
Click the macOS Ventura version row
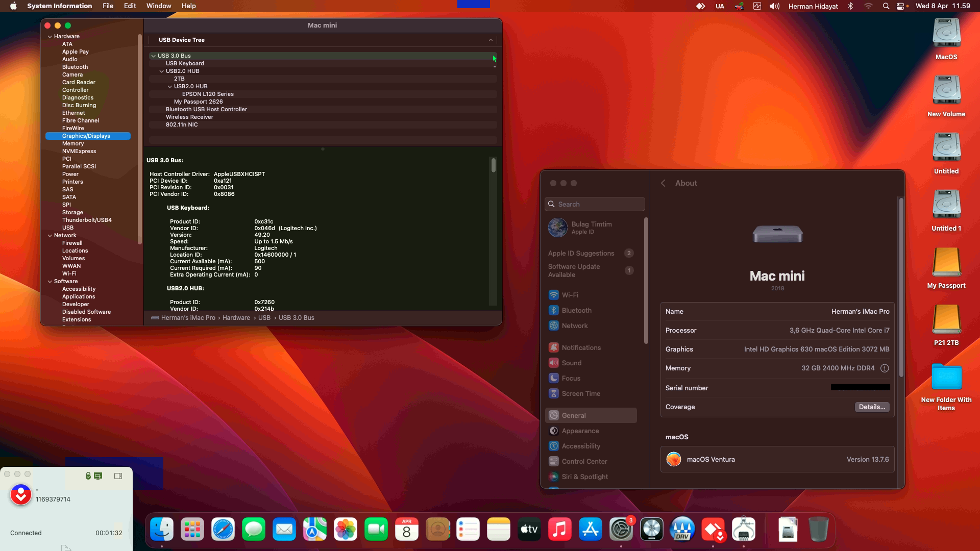777,460
